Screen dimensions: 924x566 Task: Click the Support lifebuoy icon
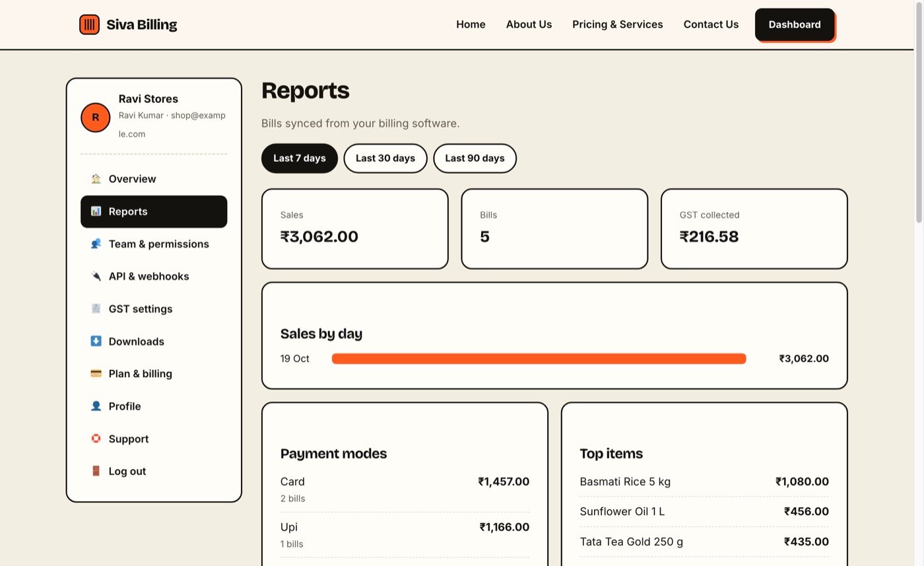96,439
